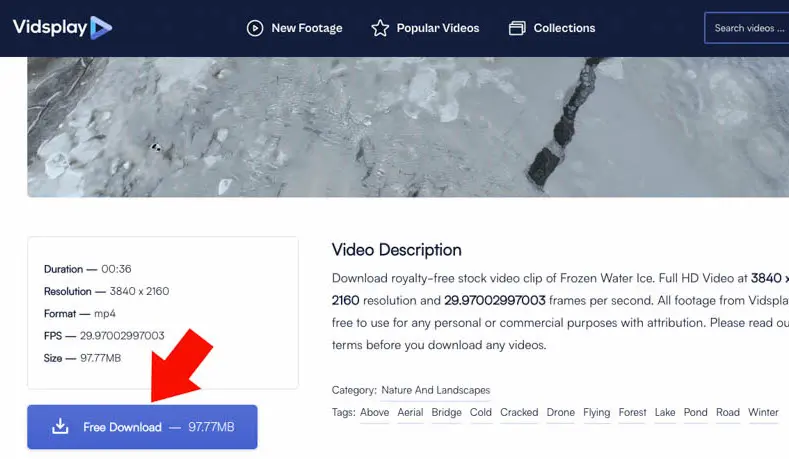The image size is (789, 459).
Task: Click the Vidsplay logo
Action: 62,27
